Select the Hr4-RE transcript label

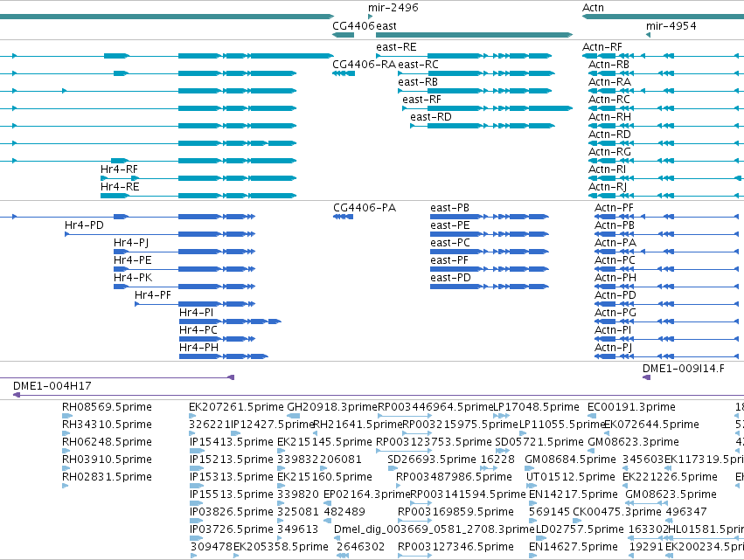[x=120, y=187]
